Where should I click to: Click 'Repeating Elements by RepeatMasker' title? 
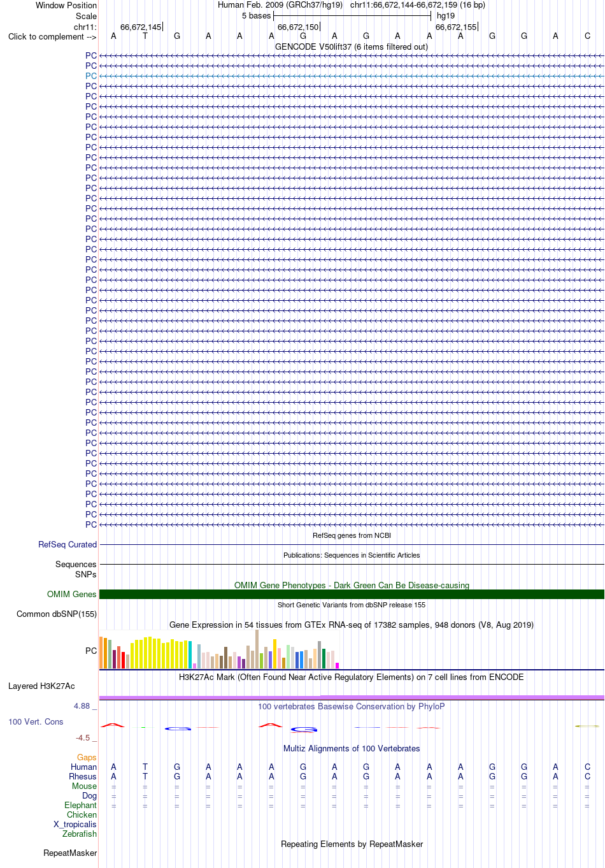point(352,844)
